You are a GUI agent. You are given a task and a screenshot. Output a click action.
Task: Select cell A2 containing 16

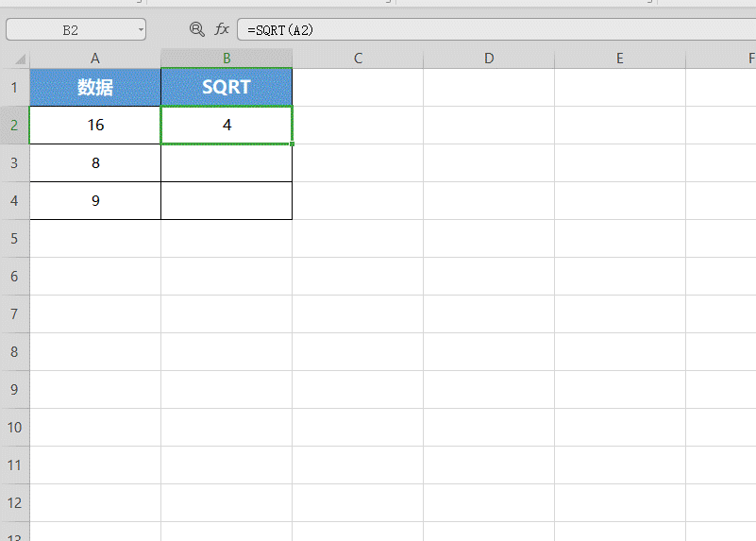[x=95, y=126]
